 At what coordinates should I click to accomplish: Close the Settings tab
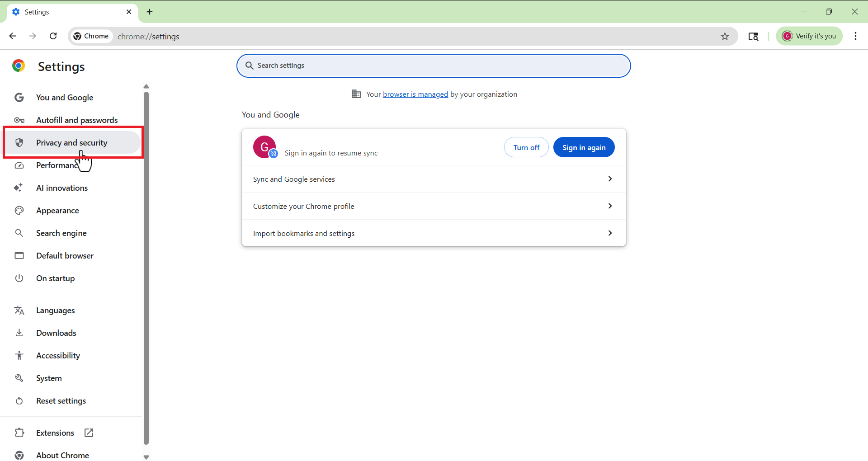pyautogui.click(x=129, y=12)
